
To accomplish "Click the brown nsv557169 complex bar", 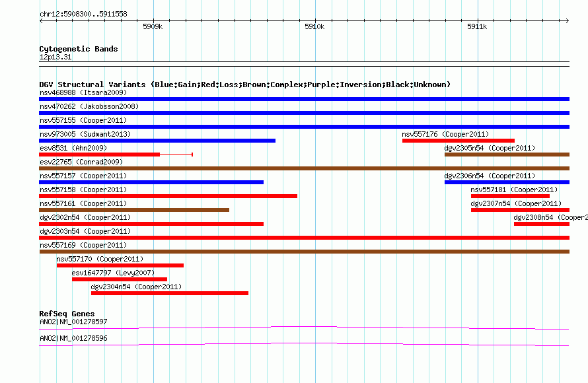I will [304, 252].
